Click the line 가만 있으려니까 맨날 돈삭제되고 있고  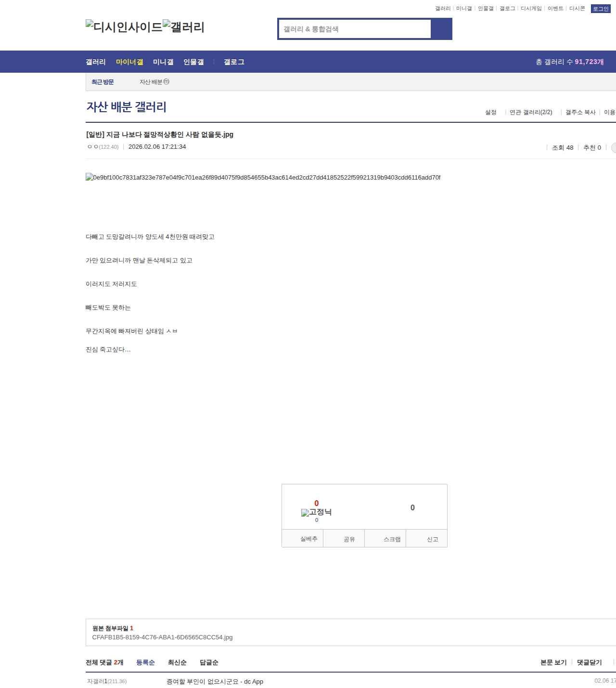139,260
